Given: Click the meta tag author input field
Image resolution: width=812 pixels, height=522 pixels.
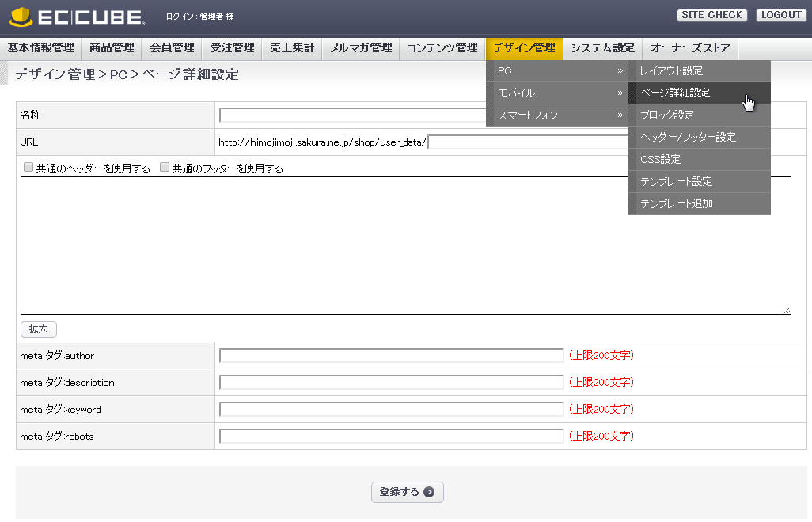Looking at the screenshot, I should [391, 356].
